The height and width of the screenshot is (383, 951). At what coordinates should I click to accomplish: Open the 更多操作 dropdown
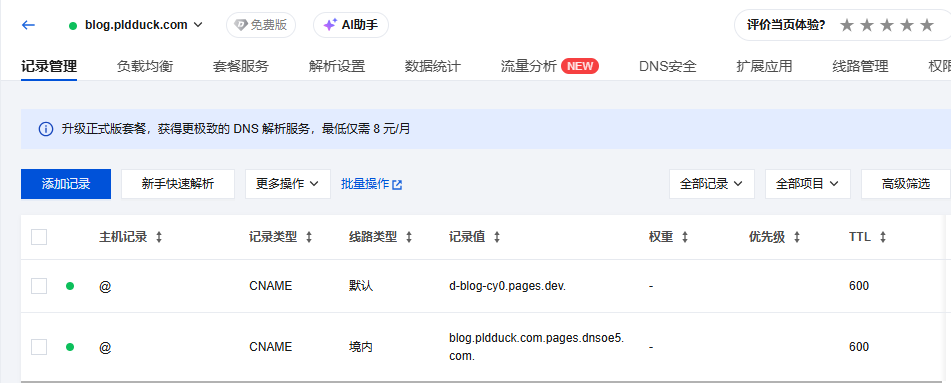pos(287,184)
